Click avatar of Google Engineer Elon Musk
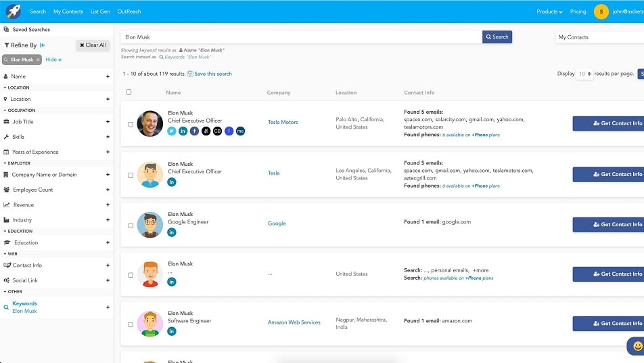 pyautogui.click(x=150, y=225)
